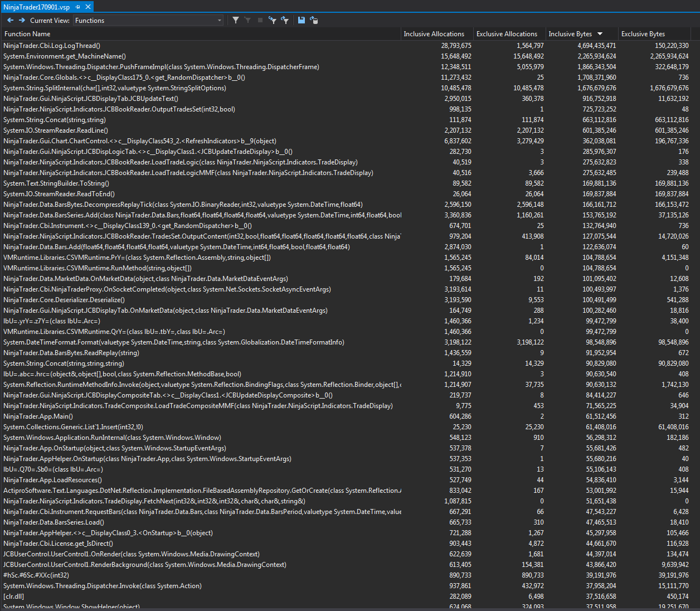700x611 pixels.
Task: Click exclusive allocations value 3,198,122
Action: click(x=530, y=342)
